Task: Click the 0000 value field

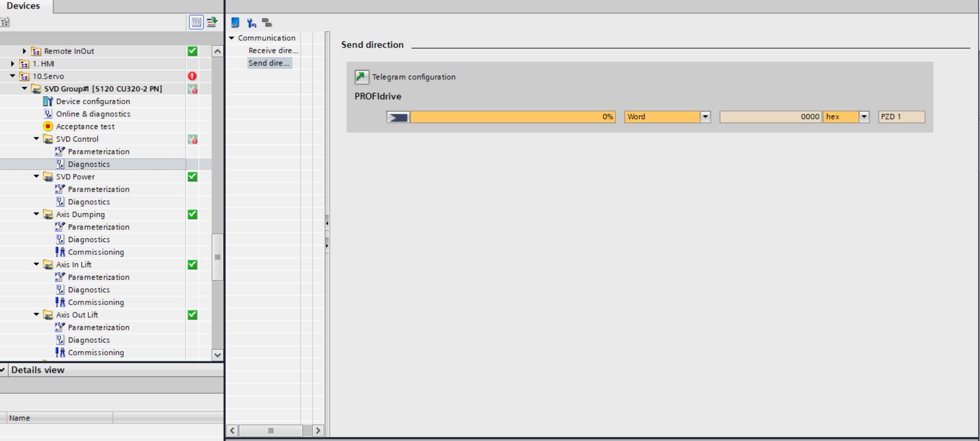Action: pos(770,117)
